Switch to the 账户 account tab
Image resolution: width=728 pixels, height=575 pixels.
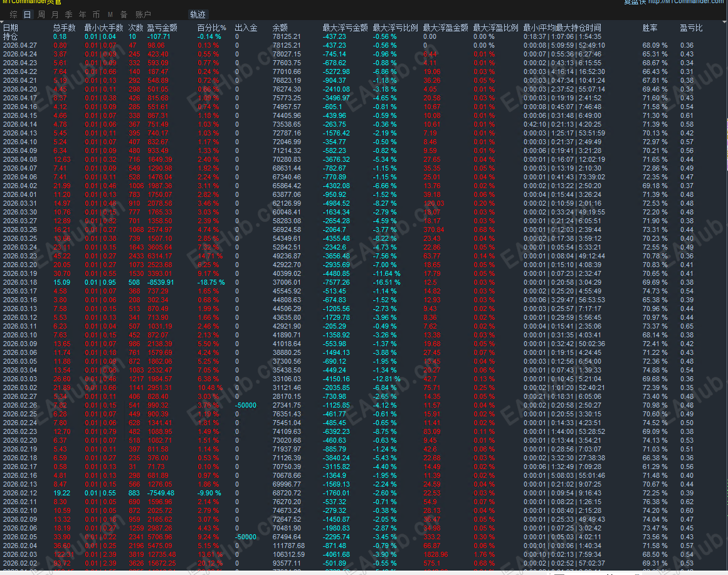tap(143, 15)
